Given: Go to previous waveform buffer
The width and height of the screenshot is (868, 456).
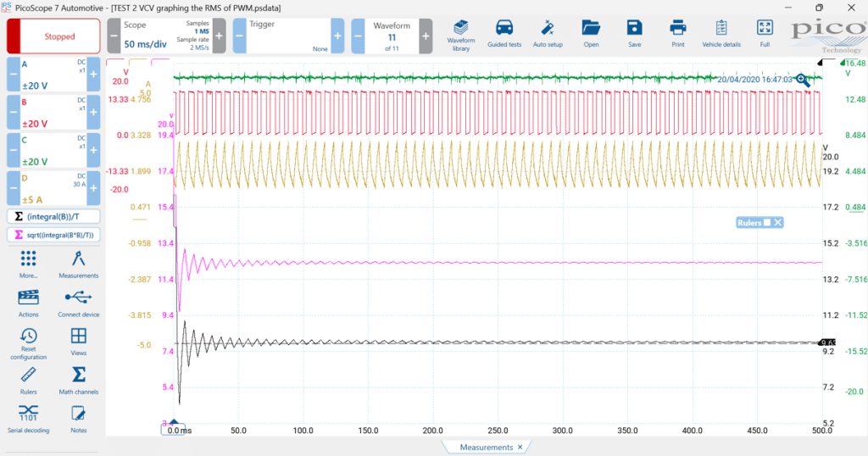Looking at the screenshot, I should pos(359,36).
